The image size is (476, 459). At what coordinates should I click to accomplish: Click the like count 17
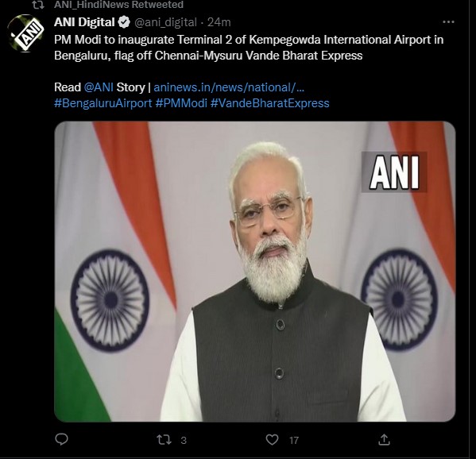pos(294,440)
